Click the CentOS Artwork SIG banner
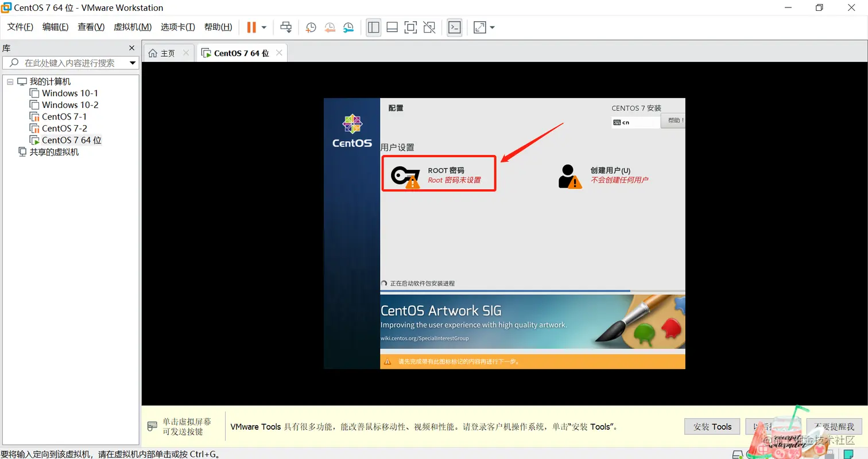The width and height of the screenshot is (868, 459). click(533, 322)
